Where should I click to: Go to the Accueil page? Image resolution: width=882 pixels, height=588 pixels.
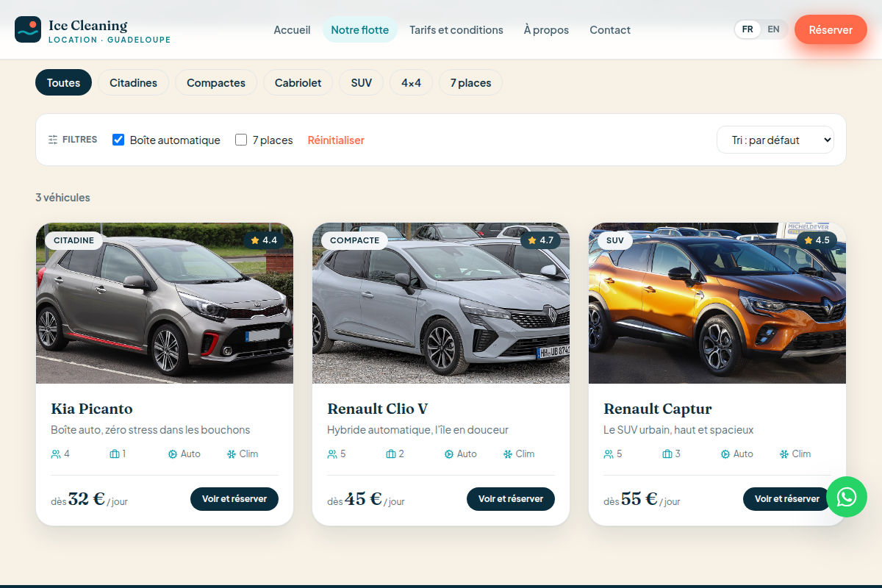[292, 30]
